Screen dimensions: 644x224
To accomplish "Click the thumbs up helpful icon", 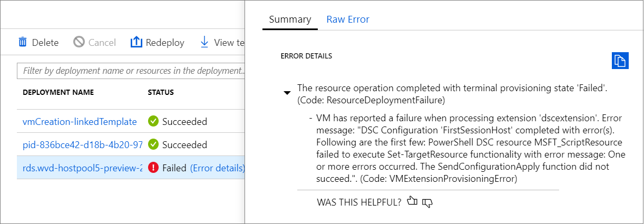I will pos(412,201).
